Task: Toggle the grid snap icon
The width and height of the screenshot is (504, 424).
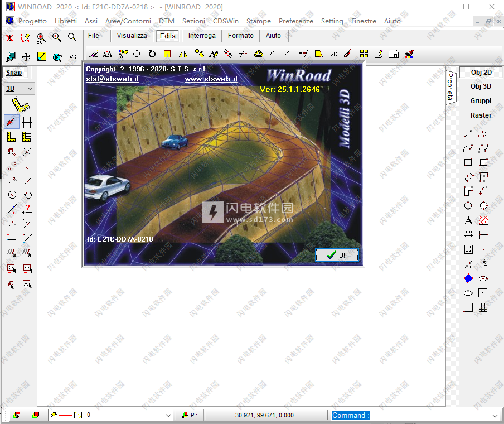Action: click(x=27, y=123)
